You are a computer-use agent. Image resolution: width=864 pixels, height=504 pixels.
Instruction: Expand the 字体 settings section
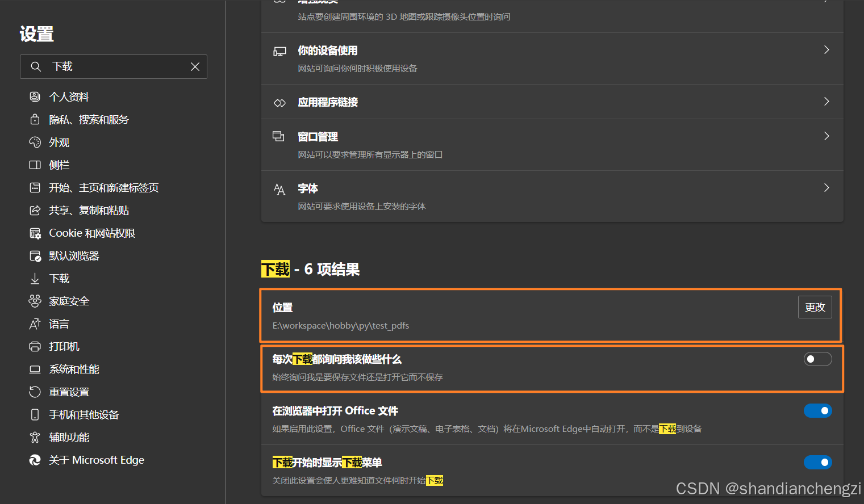827,188
